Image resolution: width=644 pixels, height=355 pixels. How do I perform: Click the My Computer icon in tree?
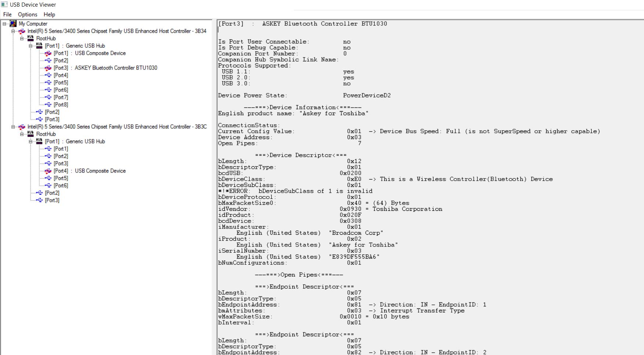[13, 24]
